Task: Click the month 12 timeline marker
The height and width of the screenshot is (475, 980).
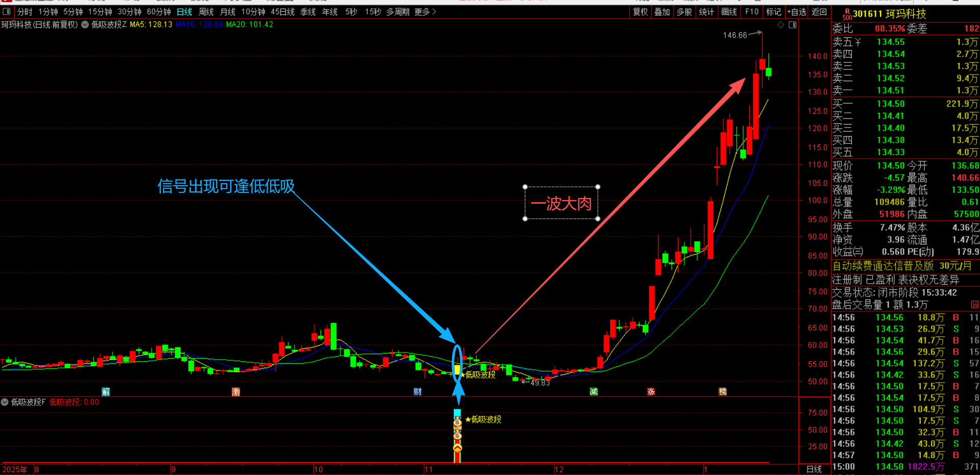Action: (559, 469)
